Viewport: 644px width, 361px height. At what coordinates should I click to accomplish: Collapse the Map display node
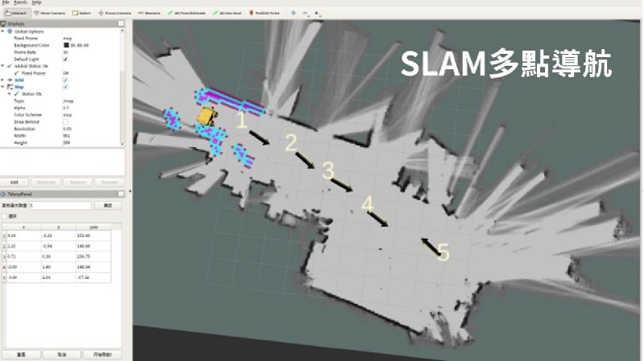pyautogui.click(x=3, y=87)
